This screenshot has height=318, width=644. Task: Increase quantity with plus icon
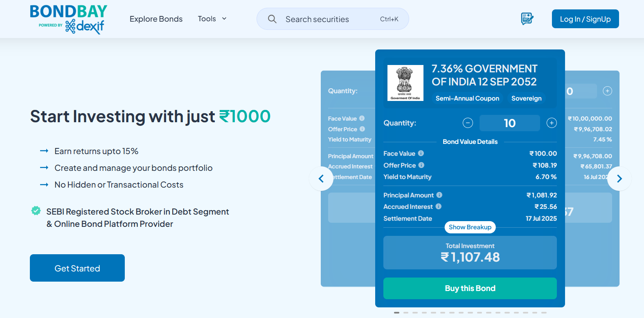tap(552, 123)
